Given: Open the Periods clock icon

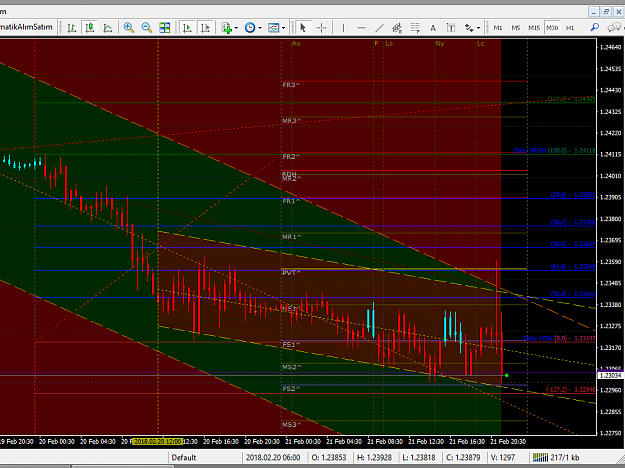Looking at the screenshot, I should click(250, 28).
